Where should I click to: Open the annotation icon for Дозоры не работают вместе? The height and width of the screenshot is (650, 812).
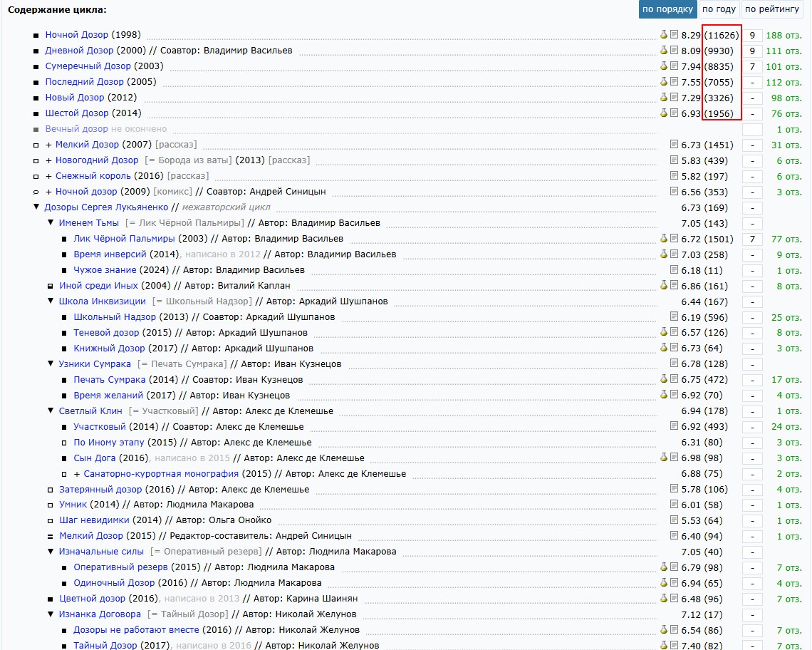(x=674, y=629)
